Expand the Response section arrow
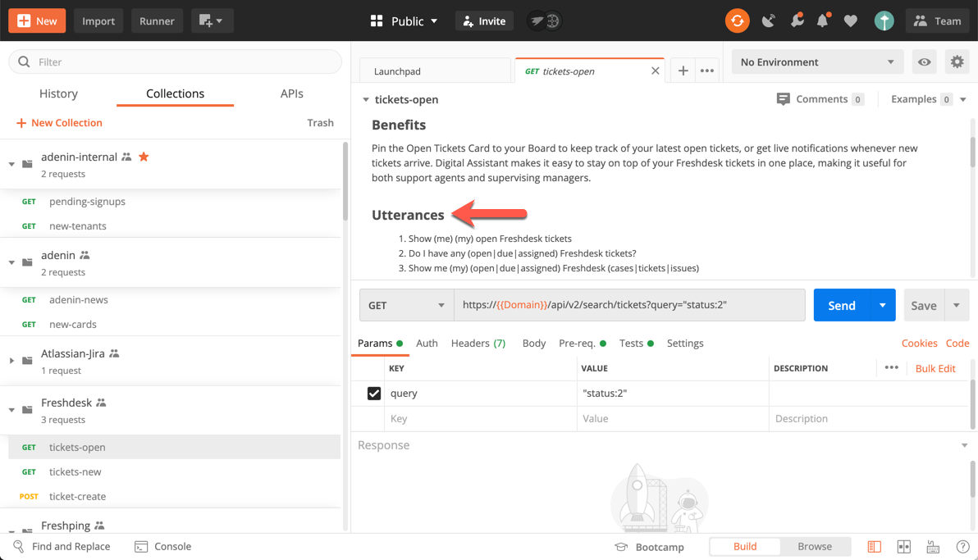The width and height of the screenshot is (978, 560). tap(964, 445)
